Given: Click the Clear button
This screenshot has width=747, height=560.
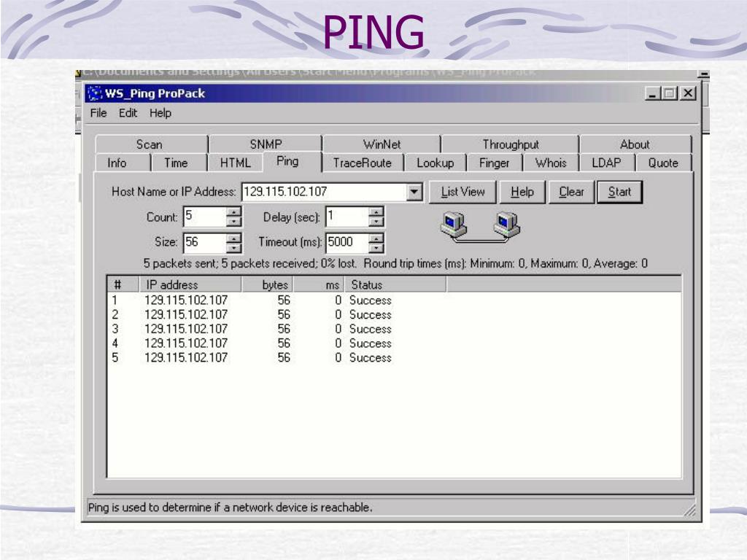Looking at the screenshot, I should 571,192.
